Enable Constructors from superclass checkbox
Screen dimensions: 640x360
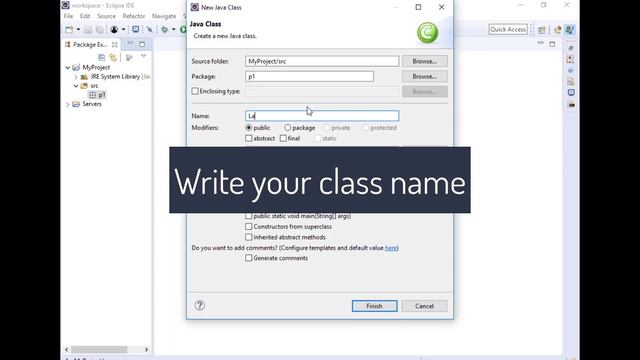pyautogui.click(x=249, y=227)
